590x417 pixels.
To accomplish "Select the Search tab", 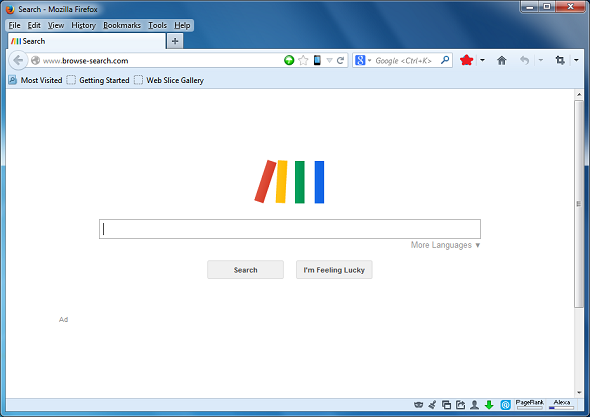I will [87, 41].
